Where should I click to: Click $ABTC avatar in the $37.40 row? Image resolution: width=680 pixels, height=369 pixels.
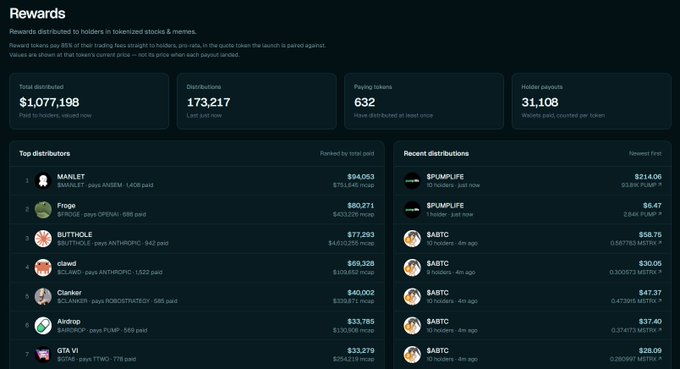412,326
